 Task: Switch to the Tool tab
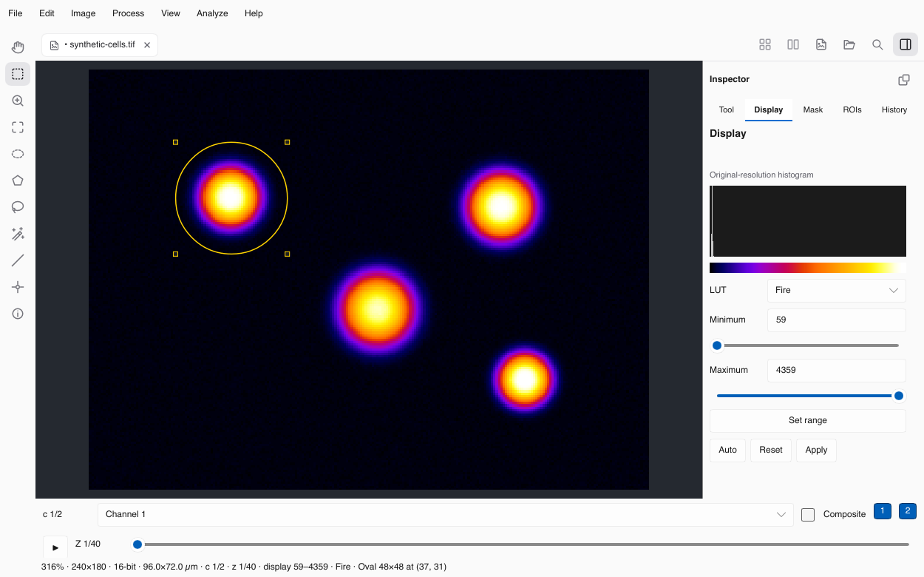pyautogui.click(x=727, y=109)
